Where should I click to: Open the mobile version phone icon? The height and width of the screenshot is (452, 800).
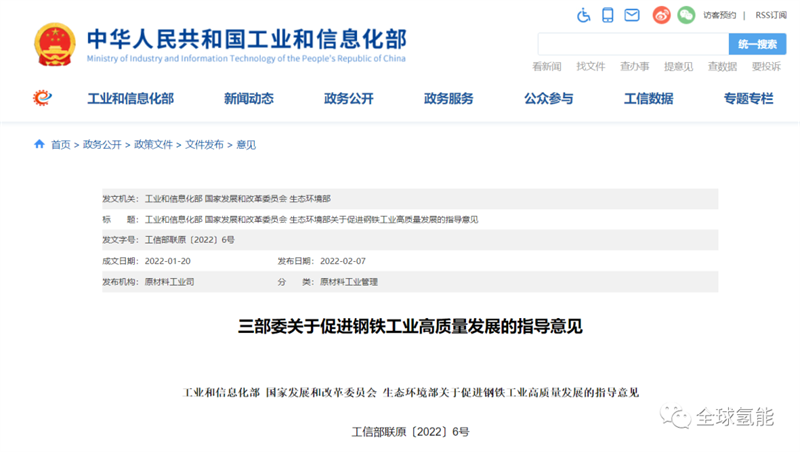[x=607, y=15]
